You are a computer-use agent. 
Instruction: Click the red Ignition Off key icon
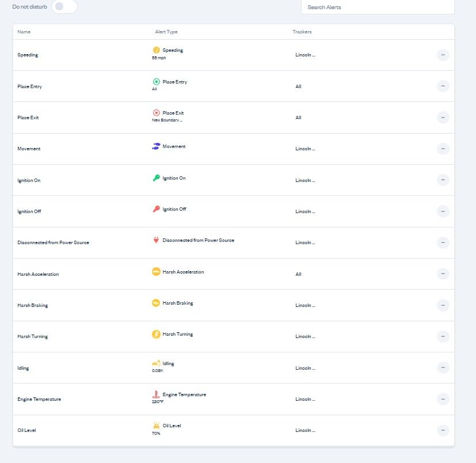156,209
